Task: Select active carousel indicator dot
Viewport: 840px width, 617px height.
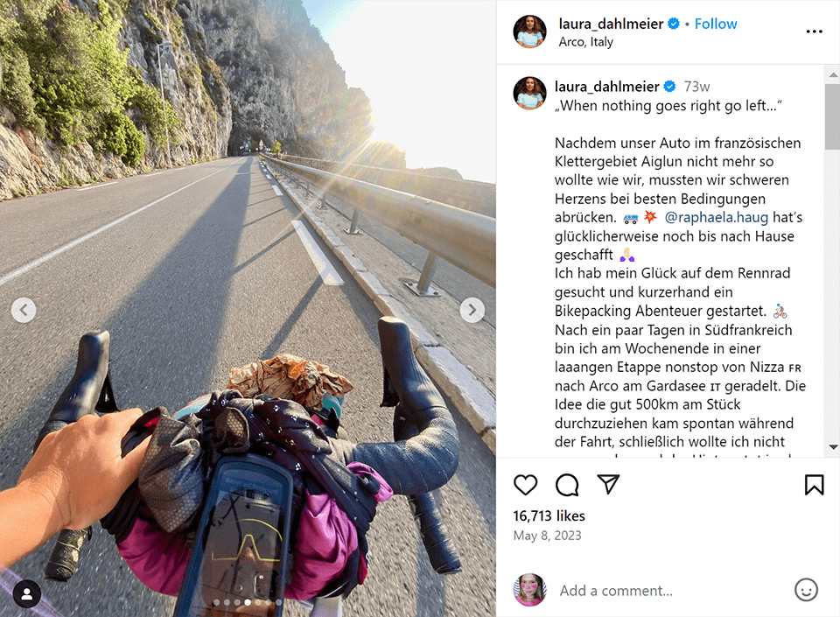Action: pos(248,602)
